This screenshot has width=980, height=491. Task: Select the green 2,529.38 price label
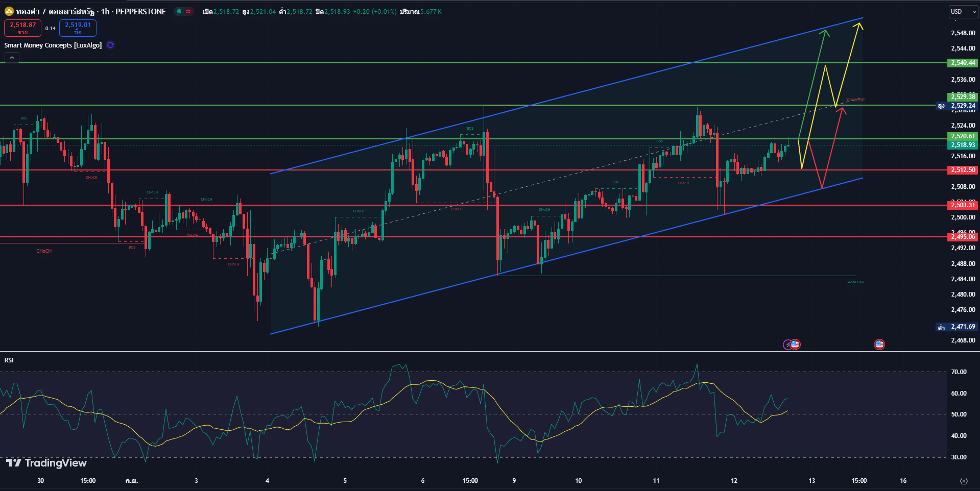(963, 96)
